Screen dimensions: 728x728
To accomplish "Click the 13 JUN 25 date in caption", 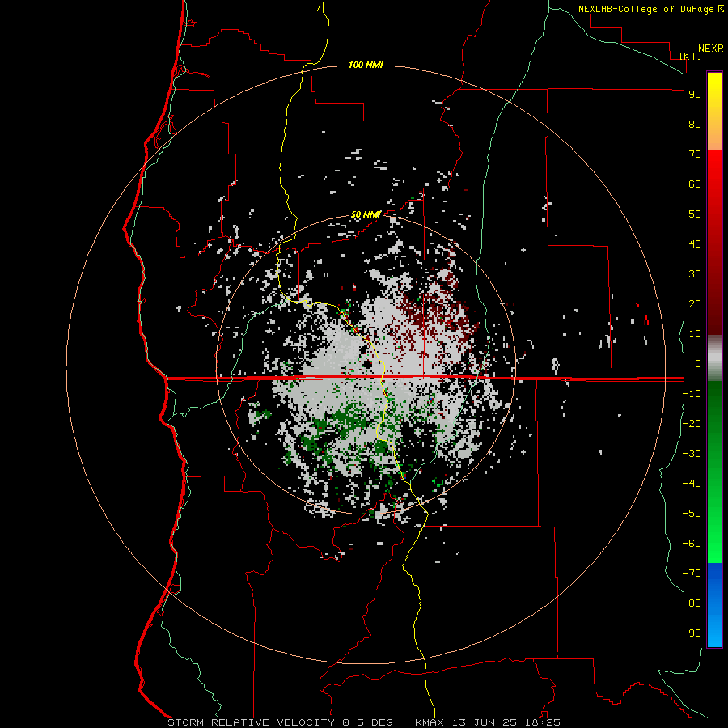I will coord(485,722).
